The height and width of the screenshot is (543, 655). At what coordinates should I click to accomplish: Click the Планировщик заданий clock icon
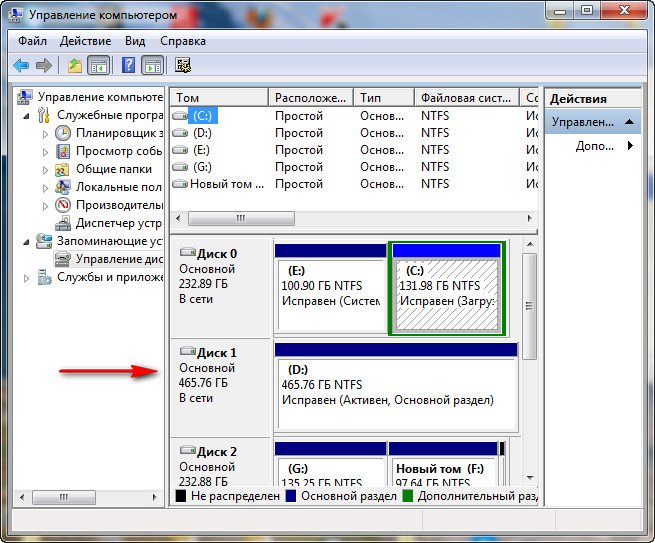(63, 133)
